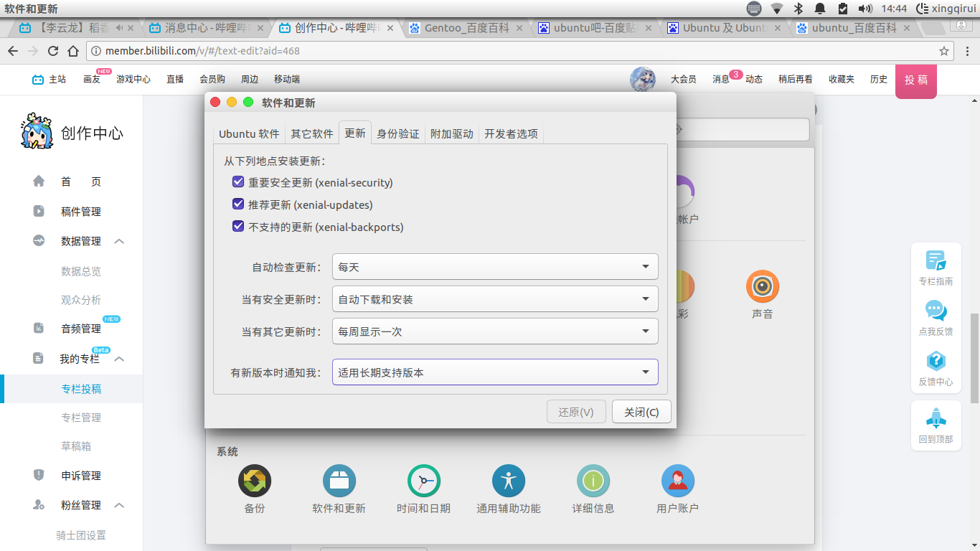Bookmark page with the star icon

944,51
